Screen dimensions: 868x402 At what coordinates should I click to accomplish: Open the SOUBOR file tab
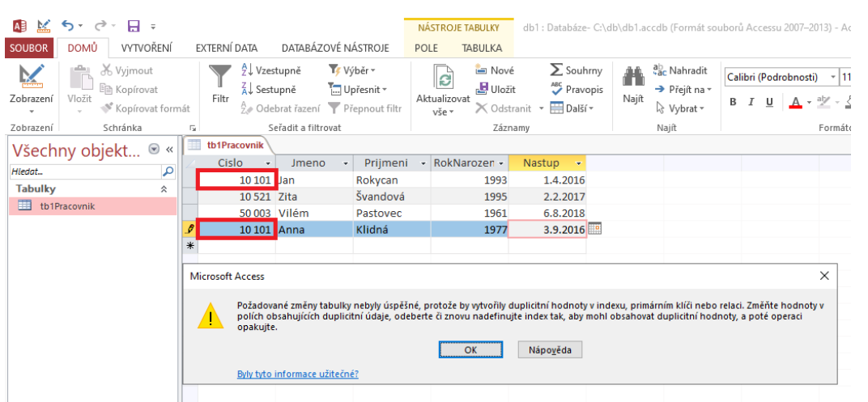tap(29, 48)
